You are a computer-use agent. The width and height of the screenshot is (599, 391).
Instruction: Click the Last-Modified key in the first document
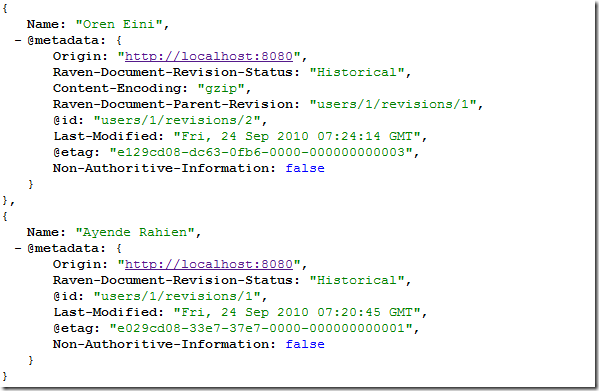point(108,136)
